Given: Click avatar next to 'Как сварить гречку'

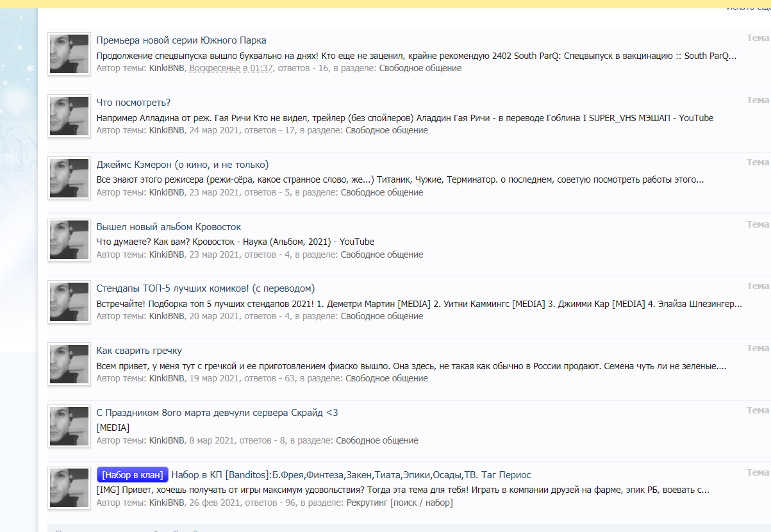Looking at the screenshot, I should (x=69, y=364).
